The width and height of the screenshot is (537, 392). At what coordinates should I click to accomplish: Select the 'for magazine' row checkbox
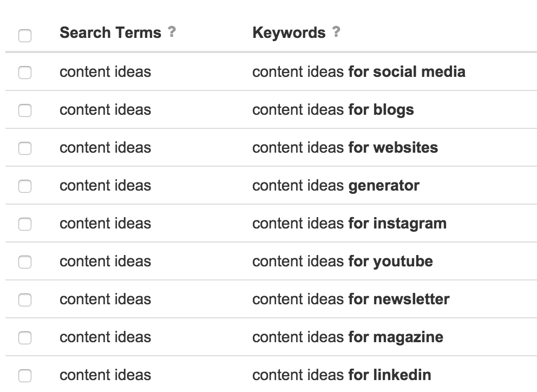pyautogui.click(x=25, y=338)
